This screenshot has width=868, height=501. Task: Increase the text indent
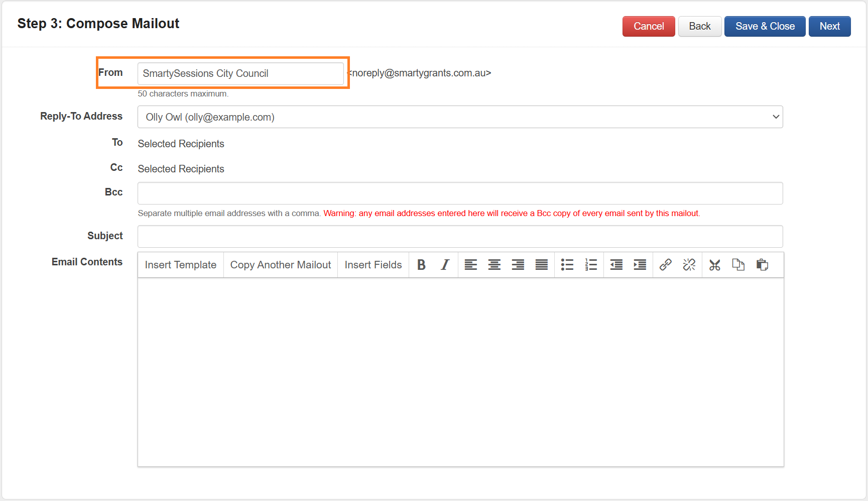coord(640,265)
